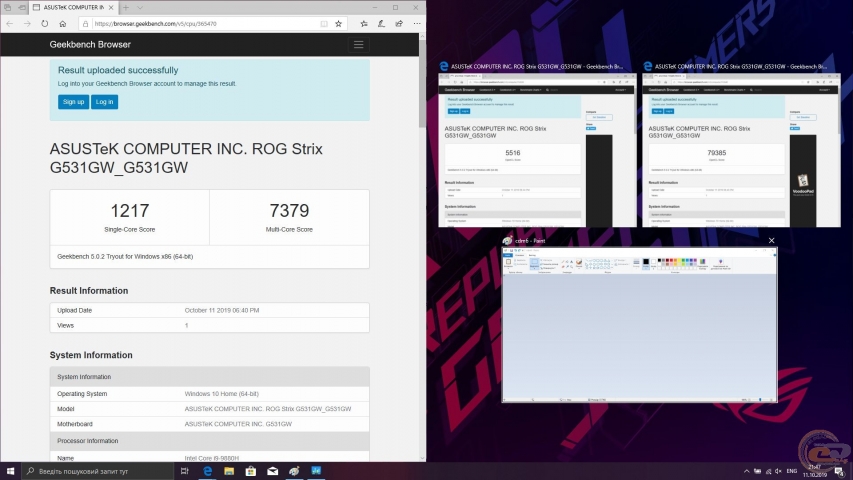
Task: Select the Paint window thumbnail
Action: (639, 325)
